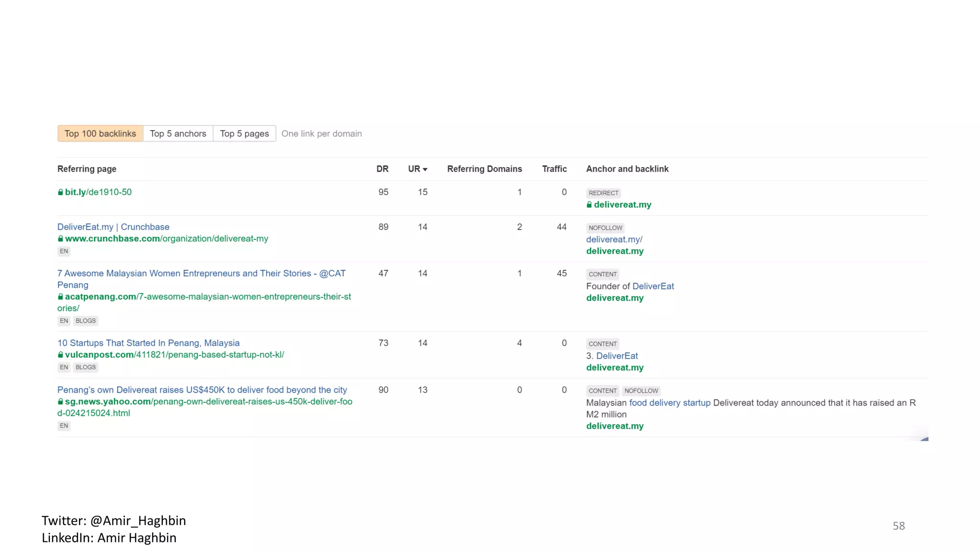This screenshot has height=551, width=980.
Task: Click lock icon under REDIRECT badge
Action: tap(589, 205)
